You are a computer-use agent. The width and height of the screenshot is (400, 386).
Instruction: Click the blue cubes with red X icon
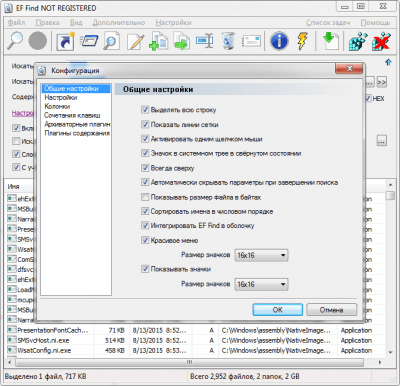pos(381,41)
